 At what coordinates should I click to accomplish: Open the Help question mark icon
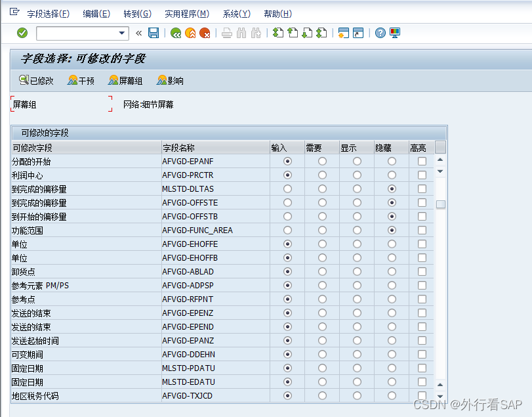click(380, 33)
